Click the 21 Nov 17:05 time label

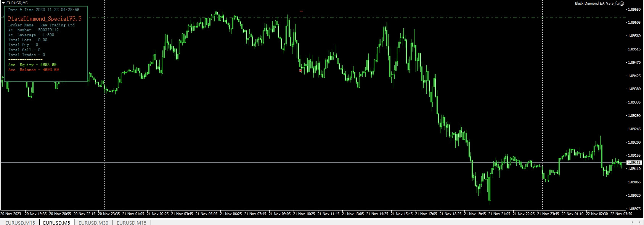(x=426, y=214)
